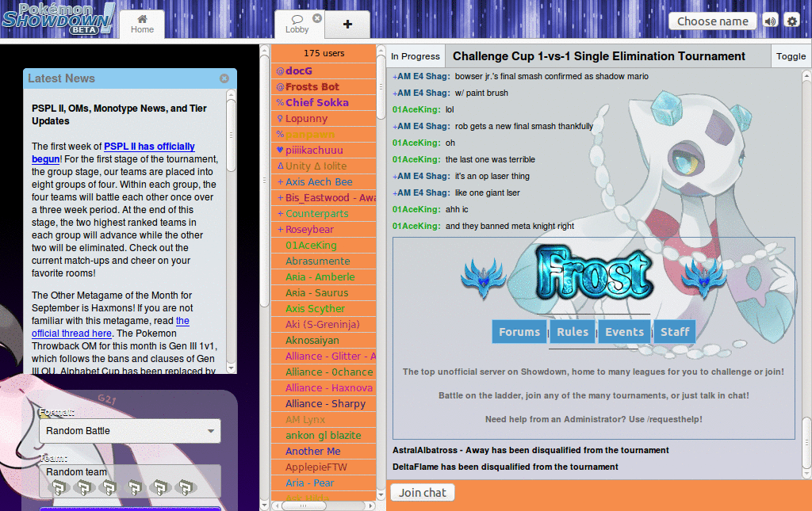Image resolution: width=812 pixels, height=511 pixels.
Task: Click '01AceKing' name on 'lol' message
Action: 416,109
